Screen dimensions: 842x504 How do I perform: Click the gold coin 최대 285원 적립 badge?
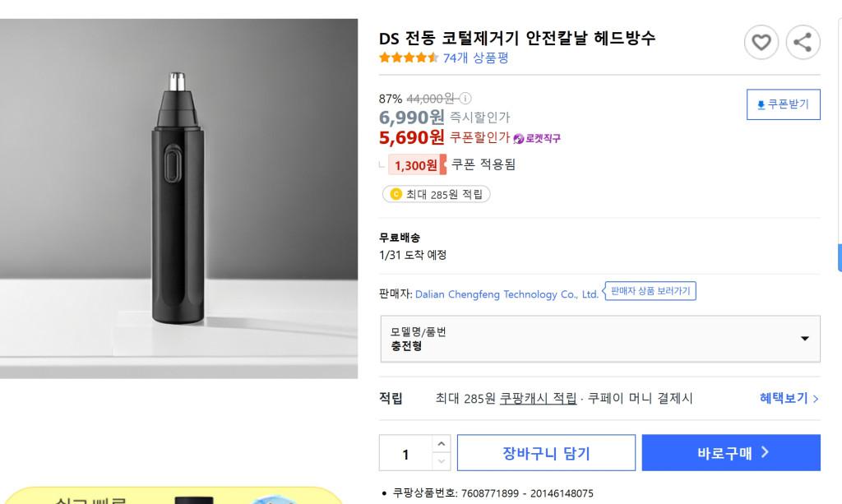pyautogui.click(x=437, y=194)
